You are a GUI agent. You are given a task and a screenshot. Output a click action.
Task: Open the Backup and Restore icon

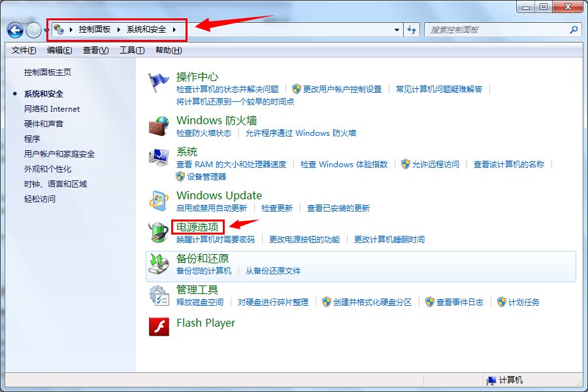coord(159,263)
